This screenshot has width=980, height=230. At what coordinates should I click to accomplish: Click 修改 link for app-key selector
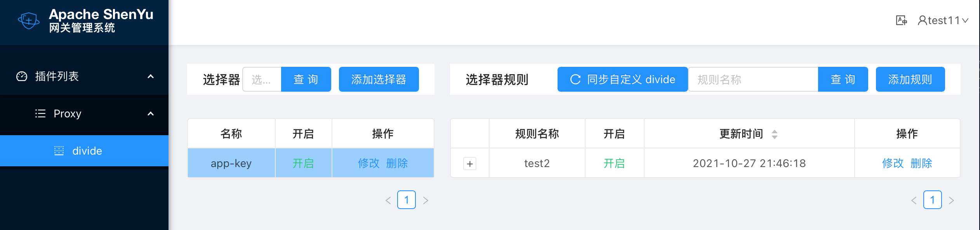(x=368, y=163)
